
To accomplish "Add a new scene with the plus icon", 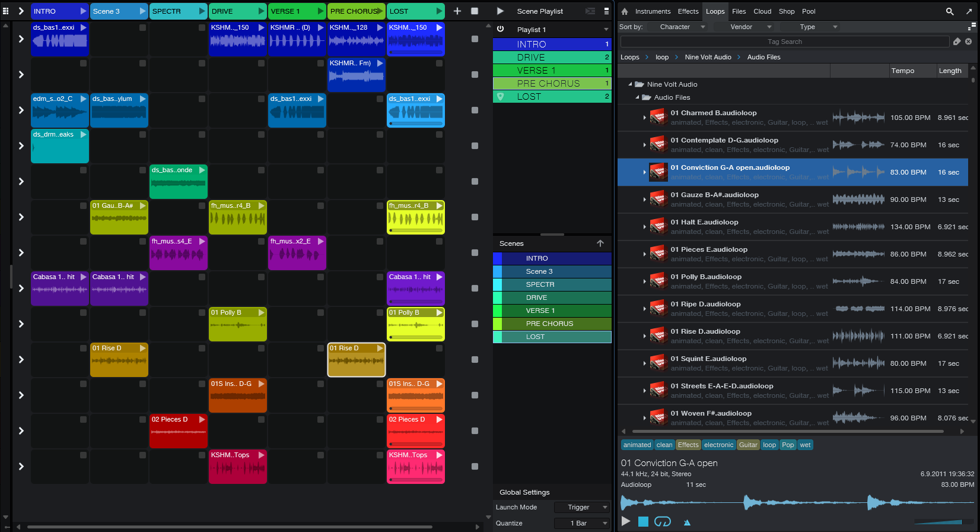I will pyautogui.click(x=457, y=11).
